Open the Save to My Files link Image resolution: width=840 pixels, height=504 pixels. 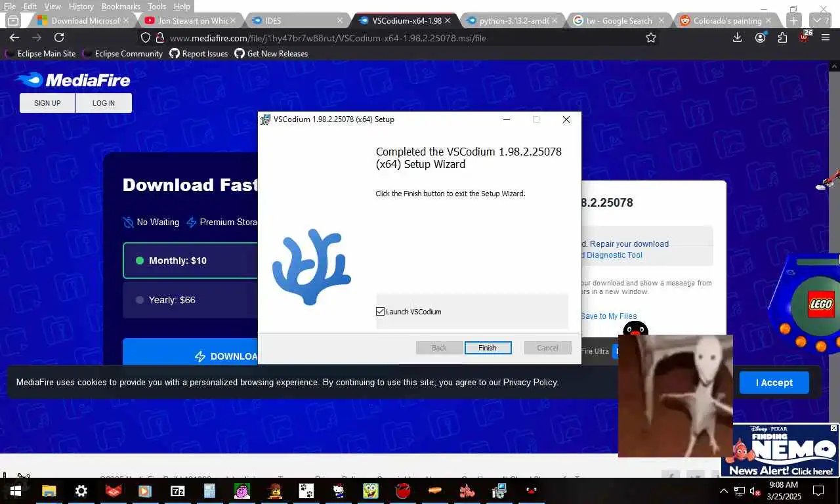(x=608, y=316)
